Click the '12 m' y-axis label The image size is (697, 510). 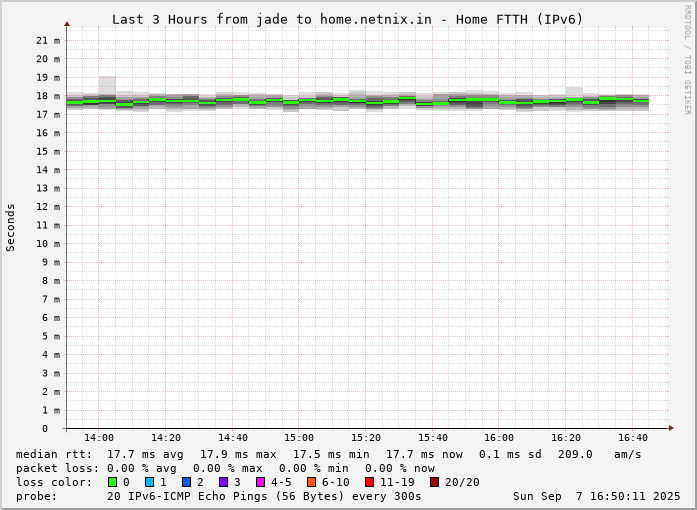pyautogui.click(x=48, y=207)
